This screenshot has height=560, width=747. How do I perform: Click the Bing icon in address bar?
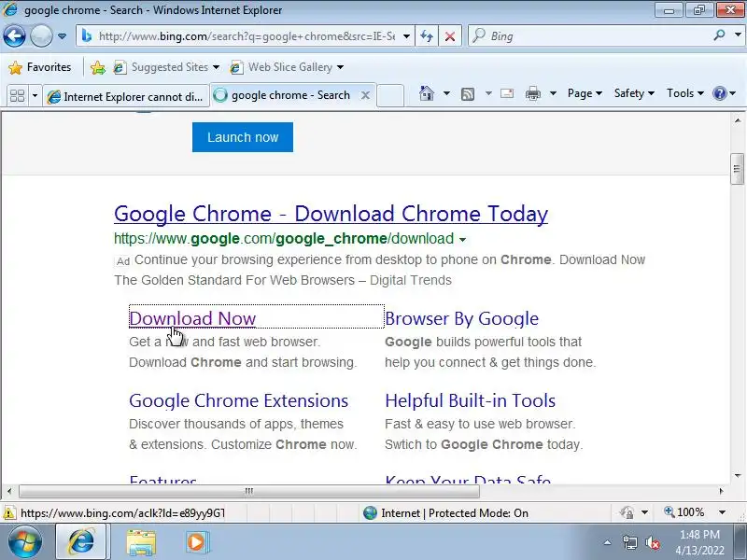click(86, 35)
